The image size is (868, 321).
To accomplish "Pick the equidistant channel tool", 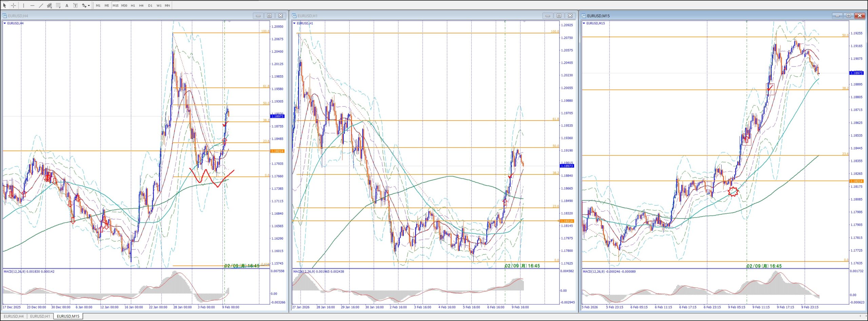I will [x=50, y=5].
